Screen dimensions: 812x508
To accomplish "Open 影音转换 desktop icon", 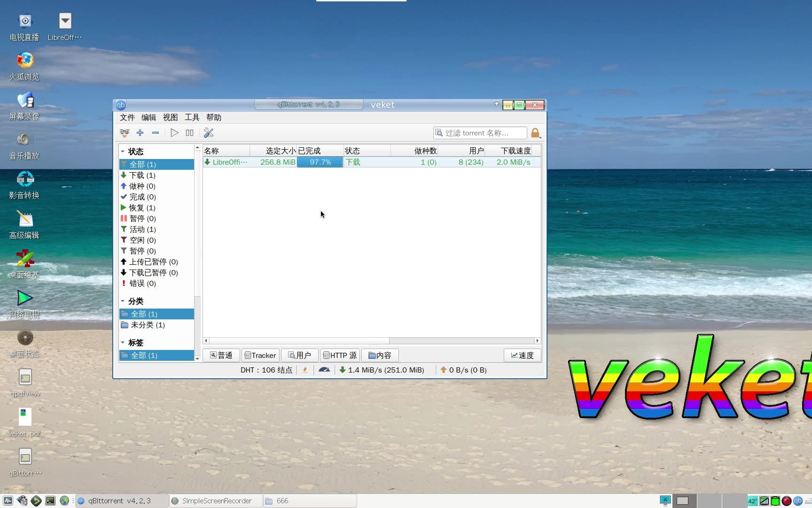I will pos(24,186).
